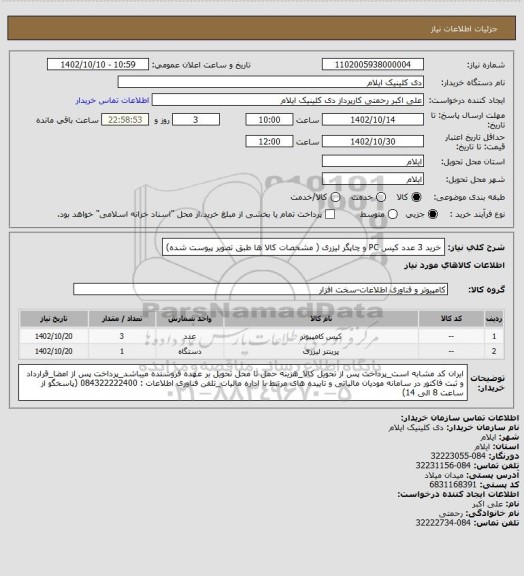Viewport: 524px width, 576px height.
Task: Click the price validity date 1402/10/30
Action: pos(373,141)
